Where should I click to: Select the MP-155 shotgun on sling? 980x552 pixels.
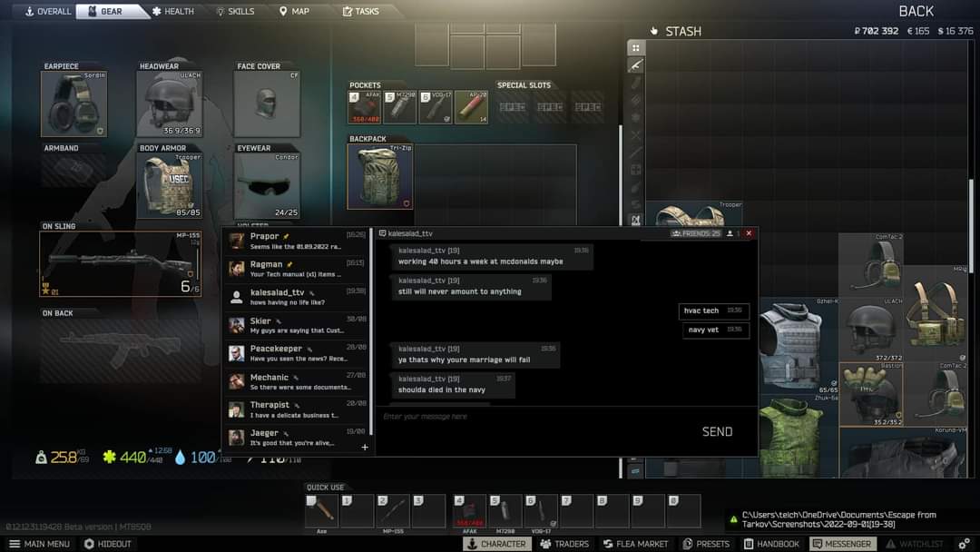click(x=120, y=264)
